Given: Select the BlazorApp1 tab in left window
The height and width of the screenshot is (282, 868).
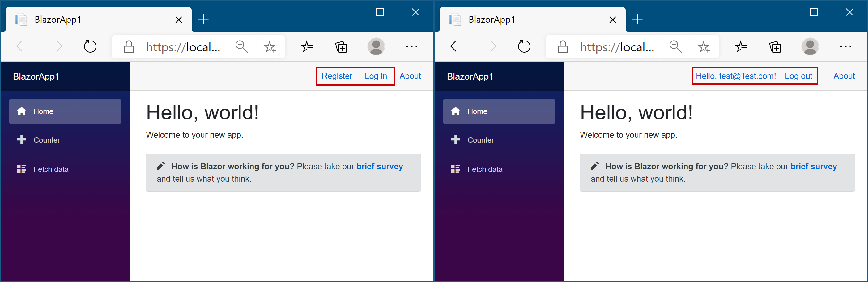Looking at the screenshot, I should pyautogui.click(x=98, y=20).
